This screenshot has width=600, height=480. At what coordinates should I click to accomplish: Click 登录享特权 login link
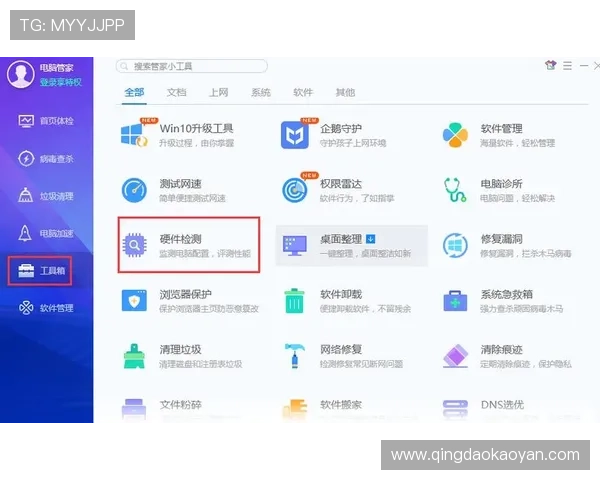coord(60,82)
